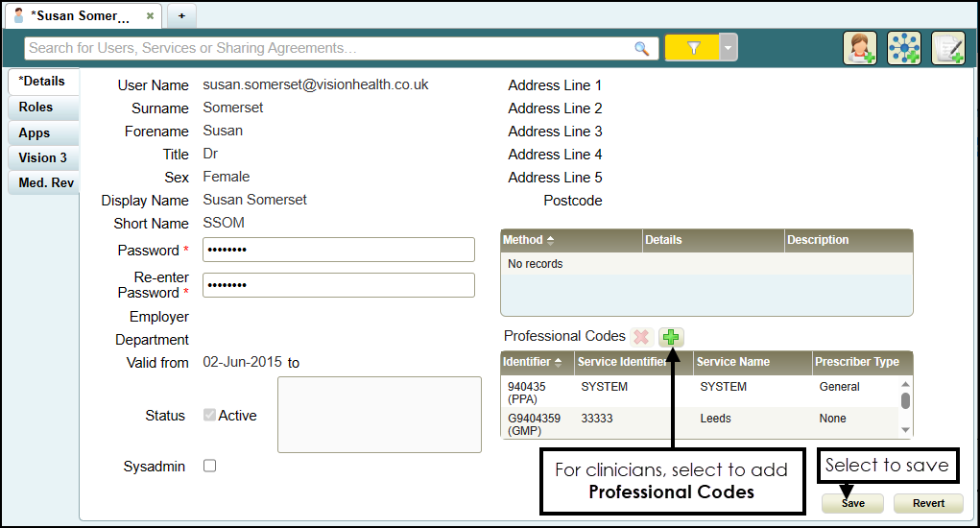Open a new tab with plus button
Image resolution: width=980 pixels, height=528 pixels.
(x=181, y=15)
